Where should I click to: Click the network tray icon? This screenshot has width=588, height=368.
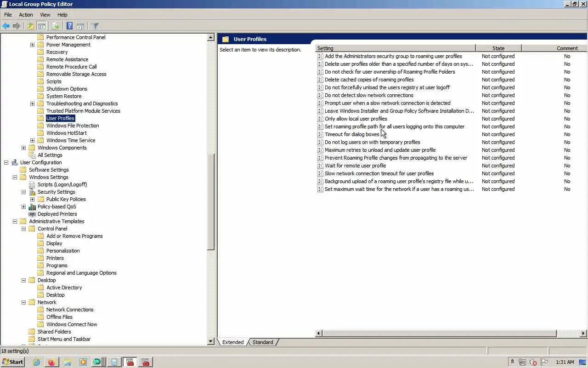[522, 362]
